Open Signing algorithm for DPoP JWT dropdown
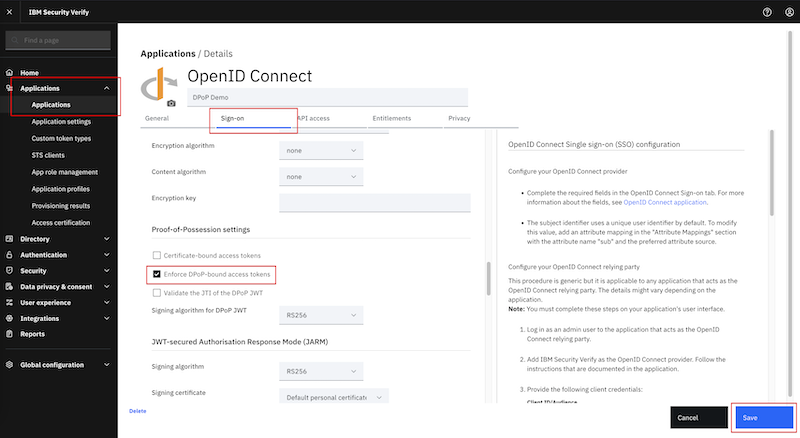Screen dimensions: 800x438 (x=321, y=315)
